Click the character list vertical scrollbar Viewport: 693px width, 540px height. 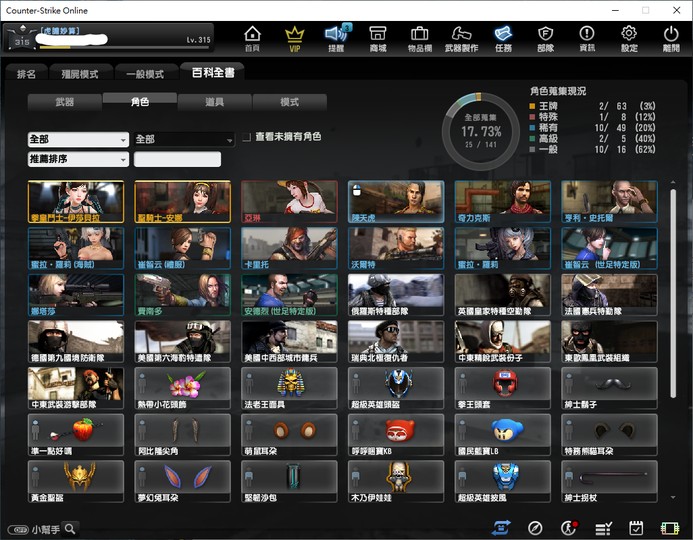coord(673,294)
